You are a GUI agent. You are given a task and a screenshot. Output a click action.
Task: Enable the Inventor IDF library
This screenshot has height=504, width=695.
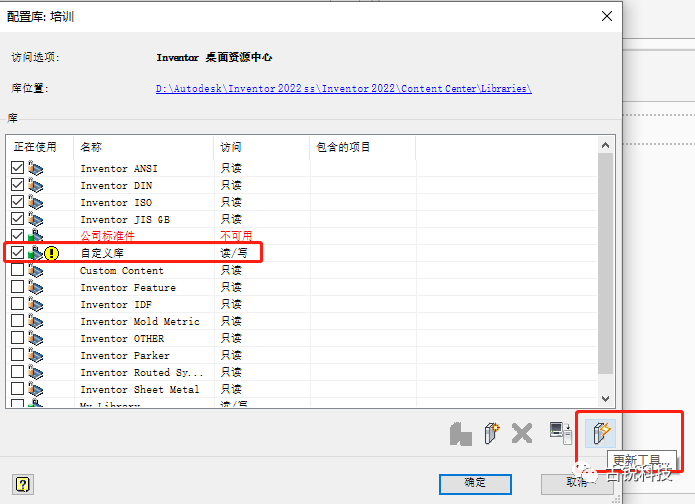[x=17, y=304]
